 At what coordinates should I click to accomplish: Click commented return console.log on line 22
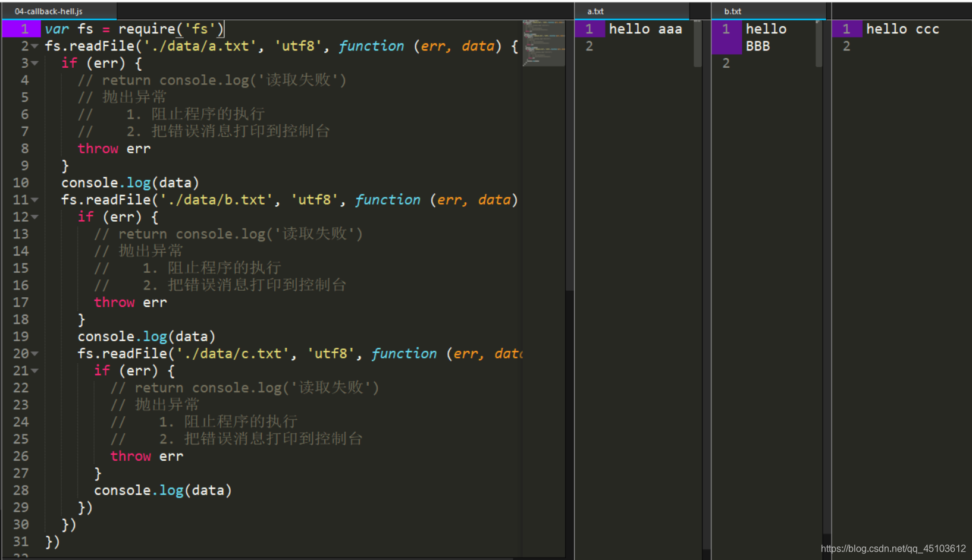tap(244, 388)
